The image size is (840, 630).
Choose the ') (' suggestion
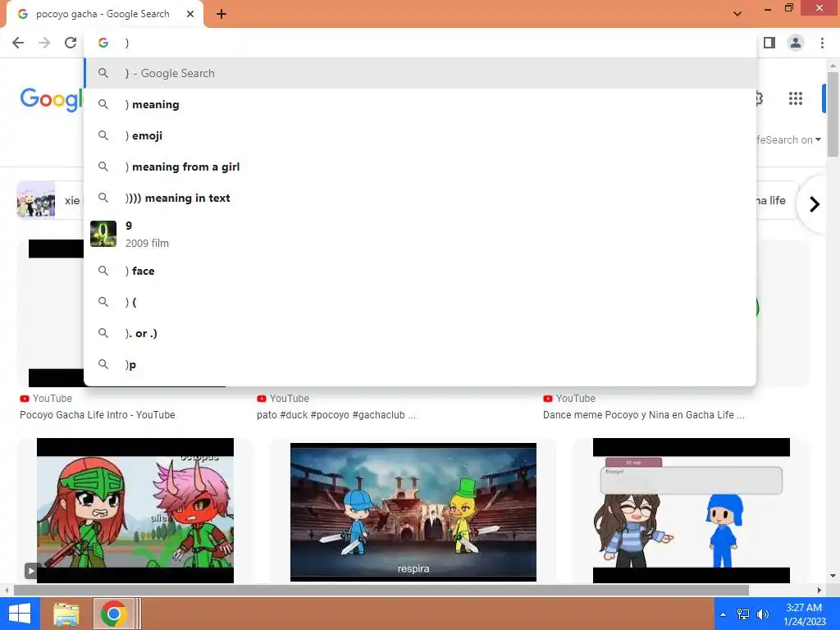[421, 302]
